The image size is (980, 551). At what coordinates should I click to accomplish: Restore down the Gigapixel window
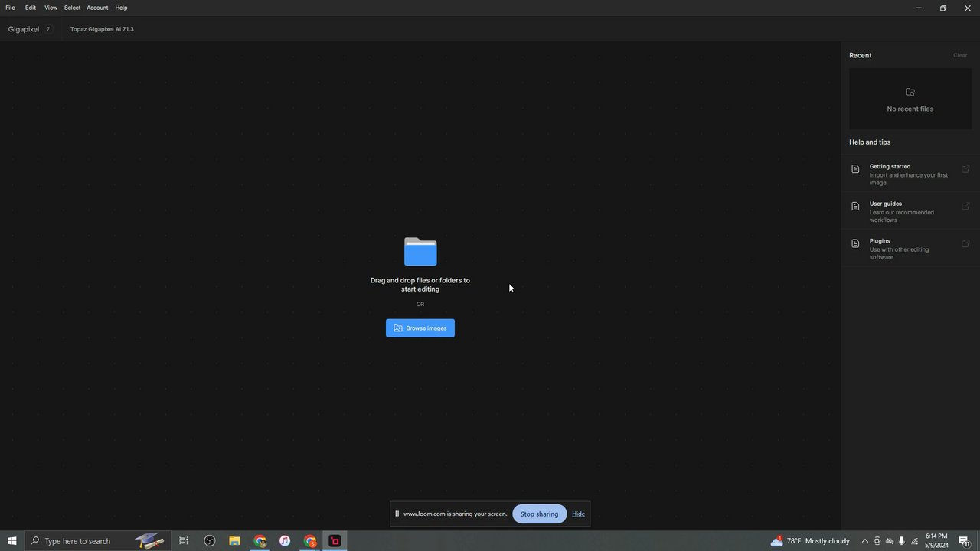[943, 8]
